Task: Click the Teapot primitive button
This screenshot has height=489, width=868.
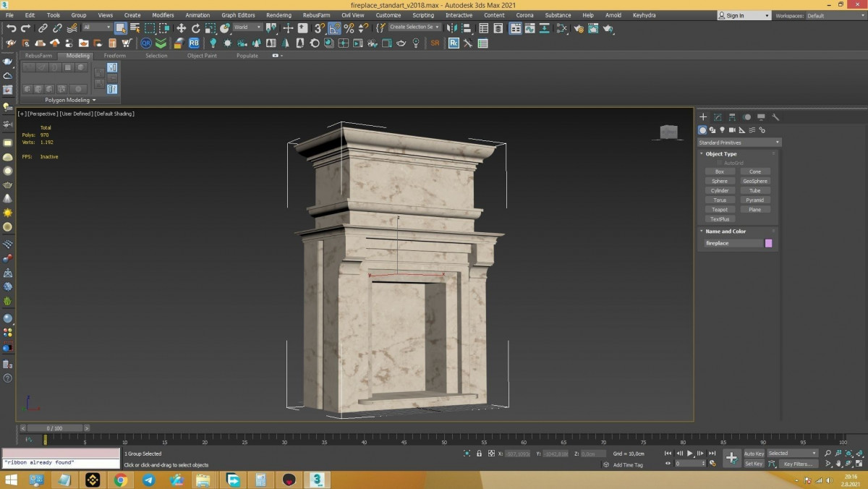Action: click(x=719, y=210)
